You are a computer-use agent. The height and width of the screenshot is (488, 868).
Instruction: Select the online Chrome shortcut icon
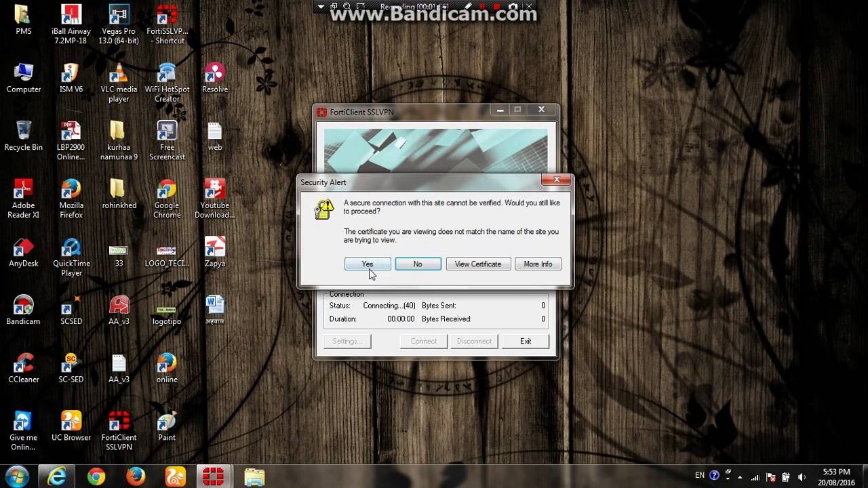click(167, 368)
